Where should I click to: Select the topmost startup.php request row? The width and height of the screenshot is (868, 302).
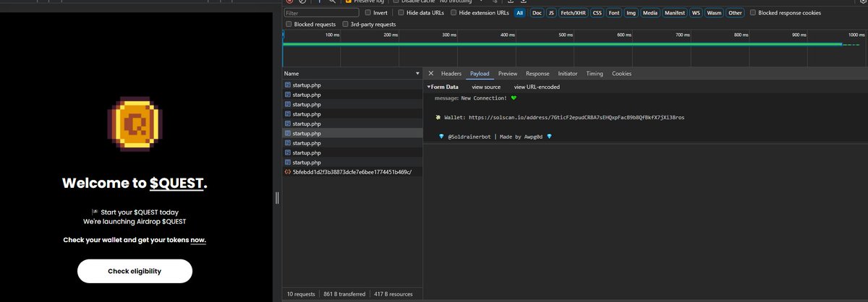coord(352,85)
